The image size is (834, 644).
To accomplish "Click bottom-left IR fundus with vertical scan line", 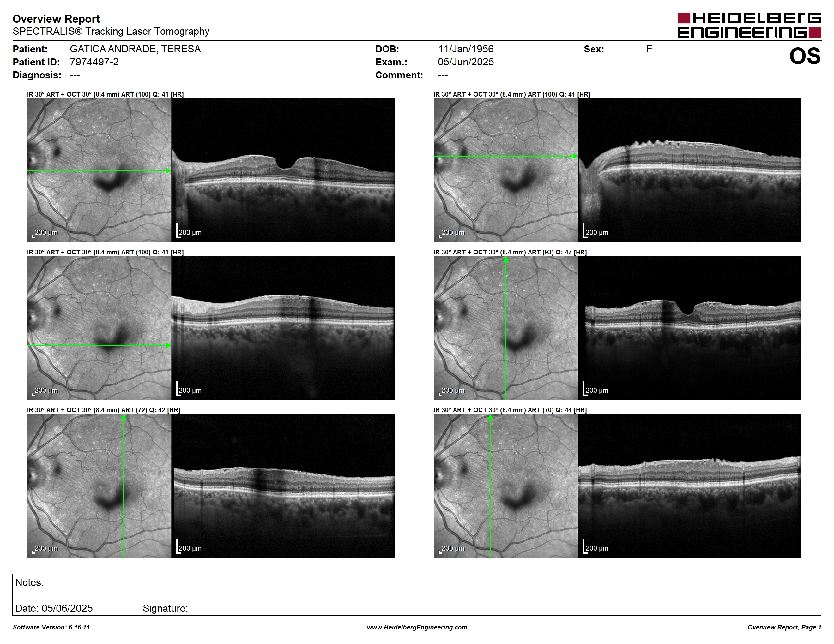I will [99, 486].
